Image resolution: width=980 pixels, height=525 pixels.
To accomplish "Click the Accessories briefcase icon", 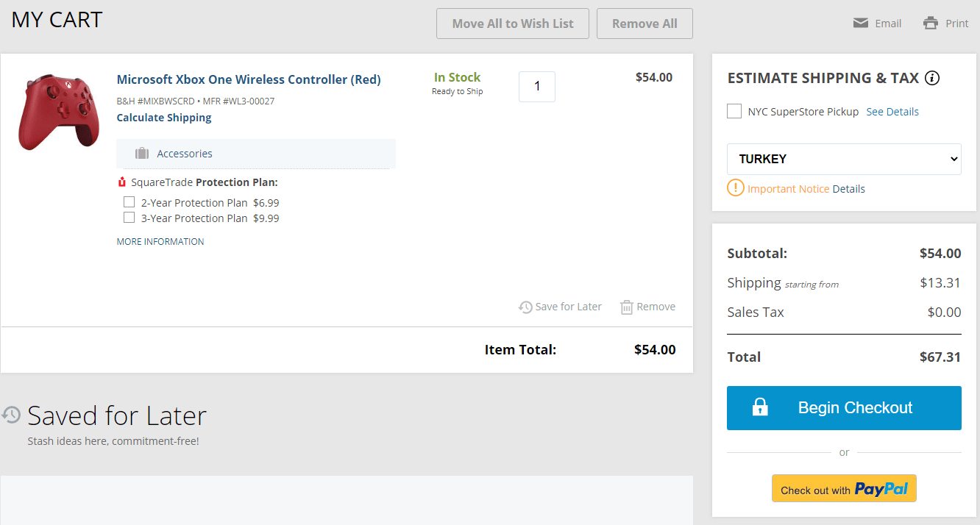I will coord(142,154).
